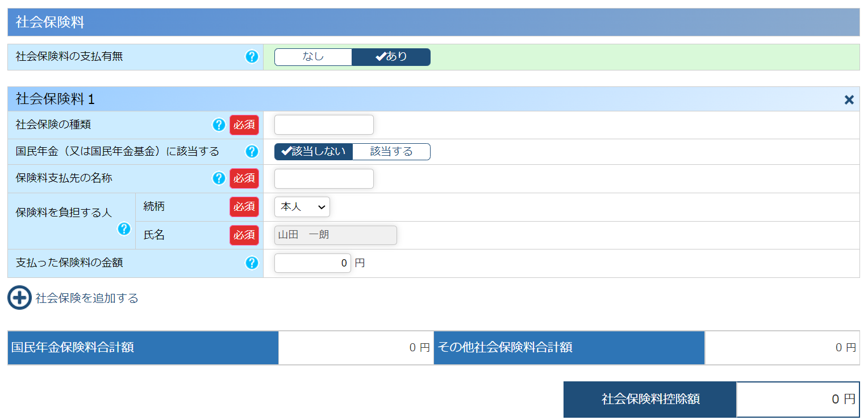
Task: Open the 続柄 dropdown showing 本人
Action: click(x=302, y=207)
